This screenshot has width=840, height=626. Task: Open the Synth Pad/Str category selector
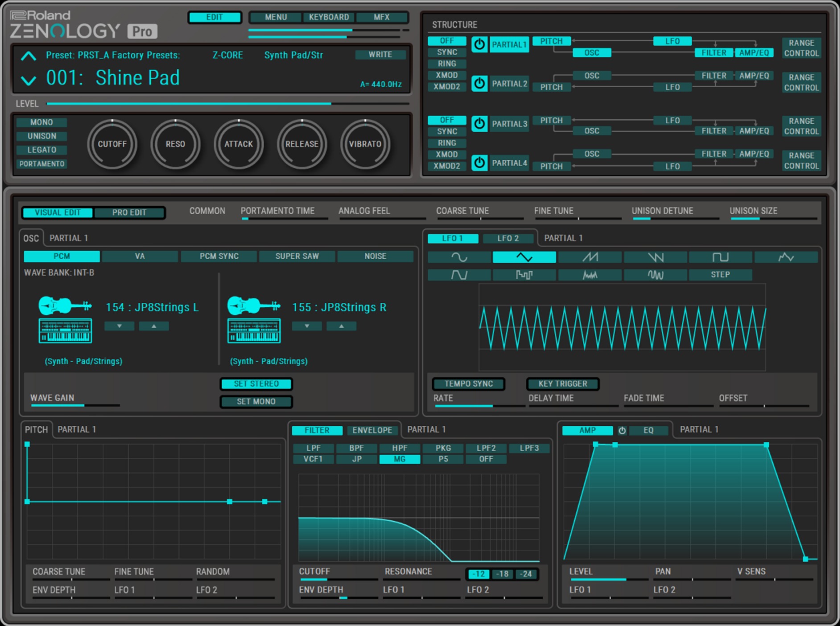point(293,55)
